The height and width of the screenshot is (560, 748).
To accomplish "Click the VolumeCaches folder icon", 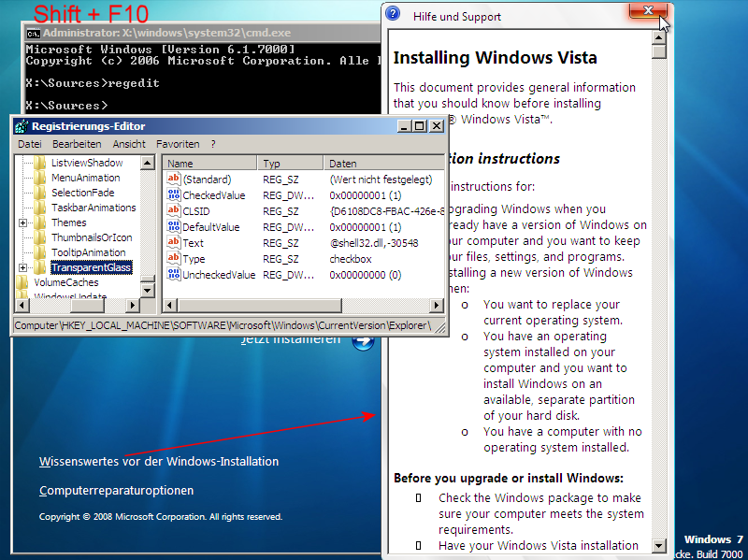I will pos(22,282).
